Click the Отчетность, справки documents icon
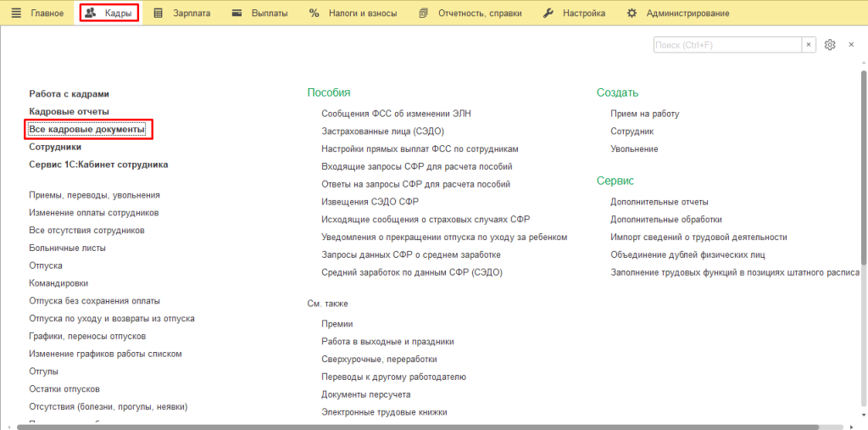 (424, 13)
